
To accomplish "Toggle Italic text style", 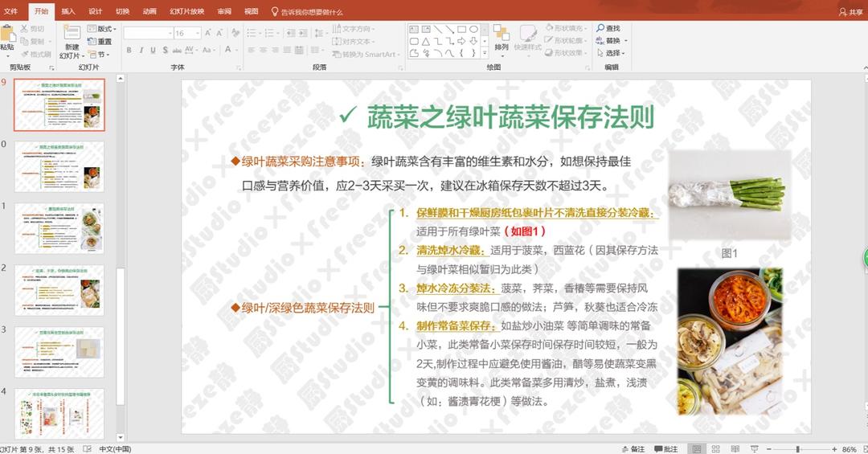I will (141, 50).
